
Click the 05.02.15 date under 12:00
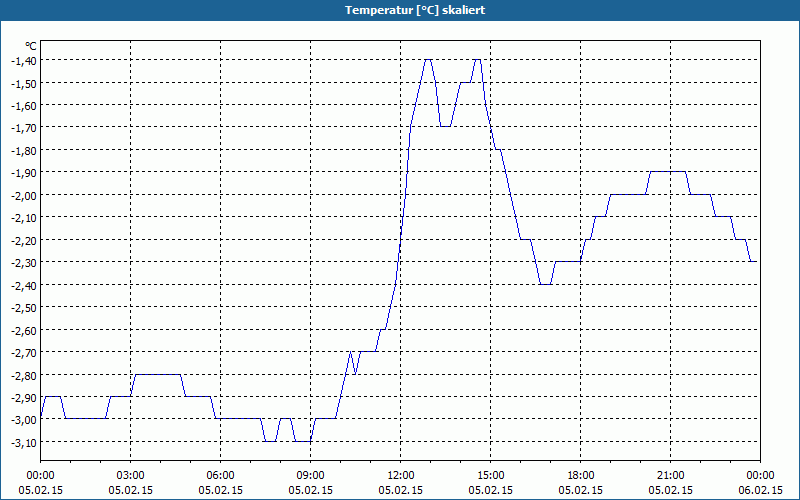[401, 490]
